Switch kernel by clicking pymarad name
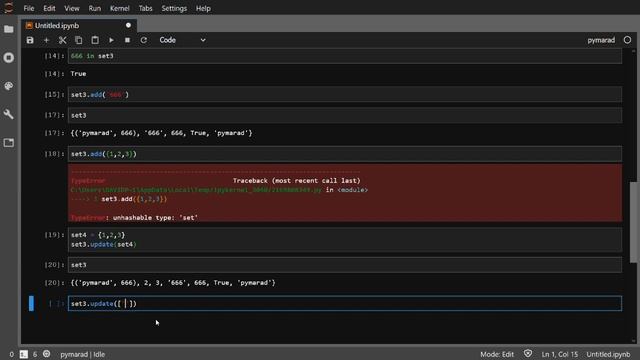640x360 pixels. [601, 40]
